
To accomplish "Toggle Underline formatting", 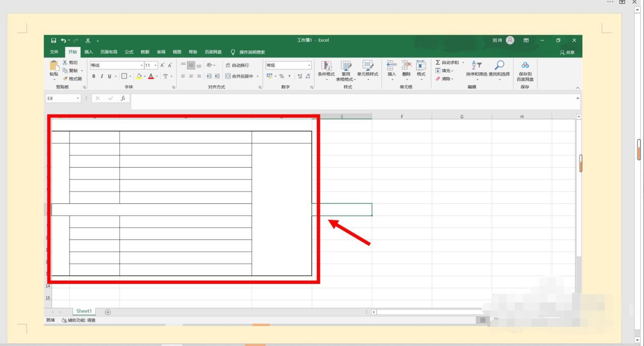I will [x=110, y=76].
